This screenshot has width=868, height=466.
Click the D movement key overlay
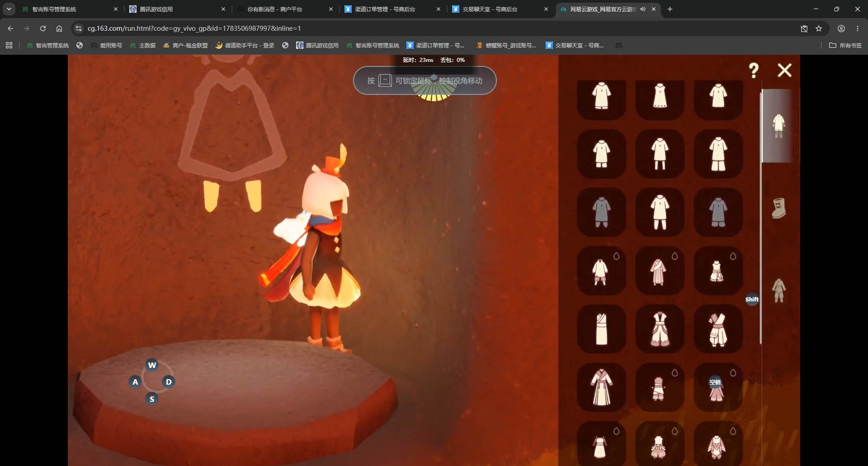pyautogui.click(x=169, y=382)
